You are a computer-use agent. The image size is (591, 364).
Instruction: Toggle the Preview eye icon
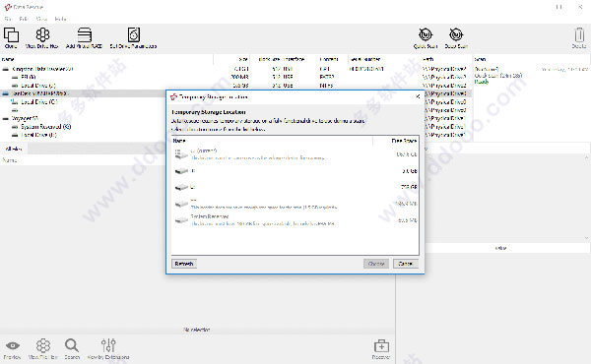point(13,349)
